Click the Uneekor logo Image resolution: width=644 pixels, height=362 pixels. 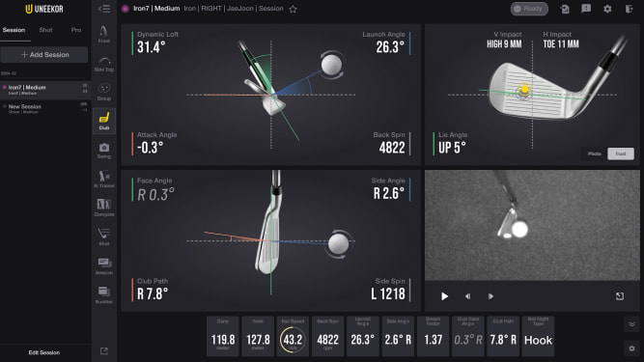[x=44, y=9]
